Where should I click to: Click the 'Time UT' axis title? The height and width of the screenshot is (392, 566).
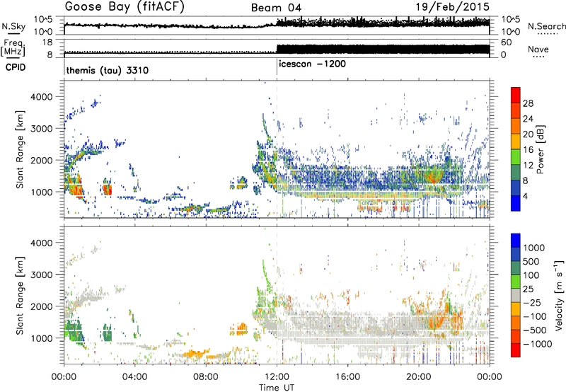[x=277, y=388]
